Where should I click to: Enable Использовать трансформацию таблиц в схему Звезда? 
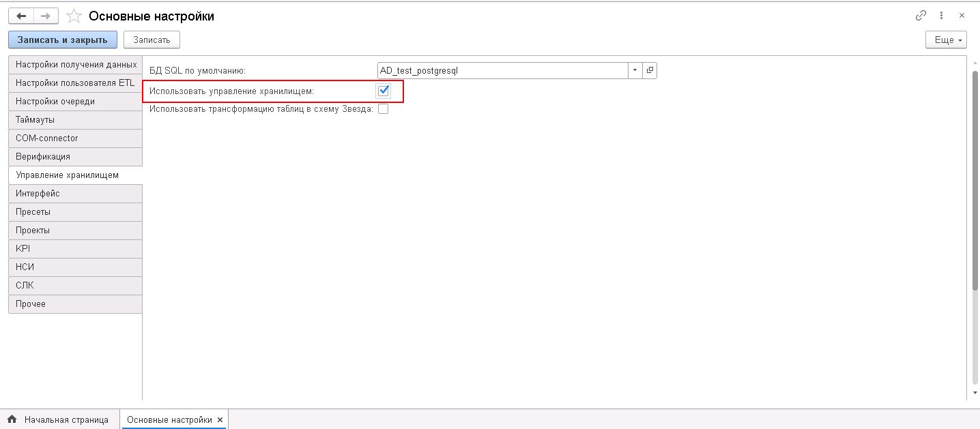point(383,109)
